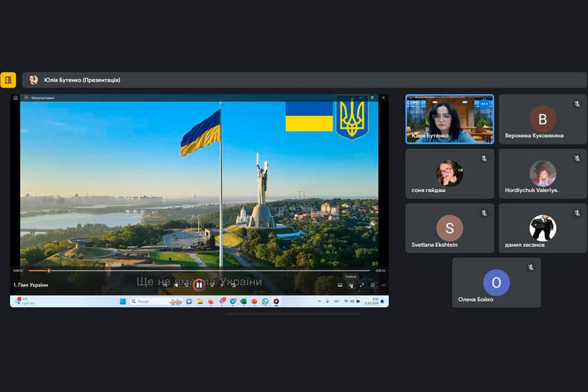This screenshot has height=392, width=588.
Task: Close the Media Player window
Action: pyautogui.click(x=384, y=97)
